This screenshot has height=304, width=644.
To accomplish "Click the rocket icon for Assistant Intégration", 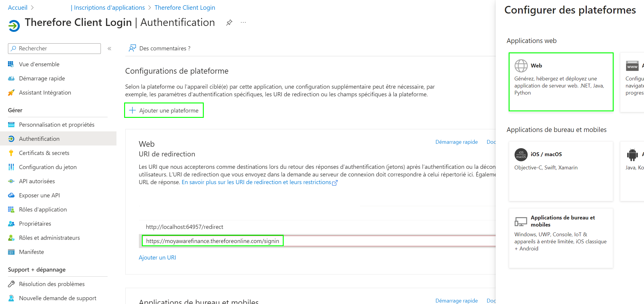I will point(11,92).
